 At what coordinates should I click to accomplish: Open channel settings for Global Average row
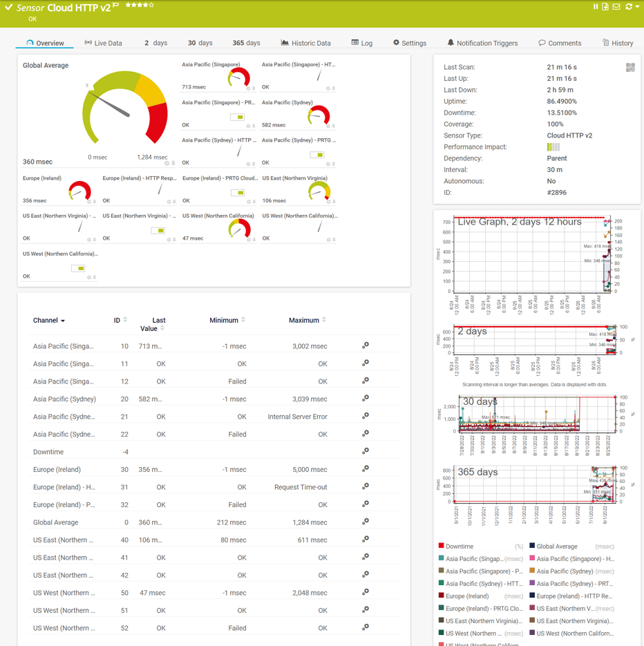click(366, 522)
